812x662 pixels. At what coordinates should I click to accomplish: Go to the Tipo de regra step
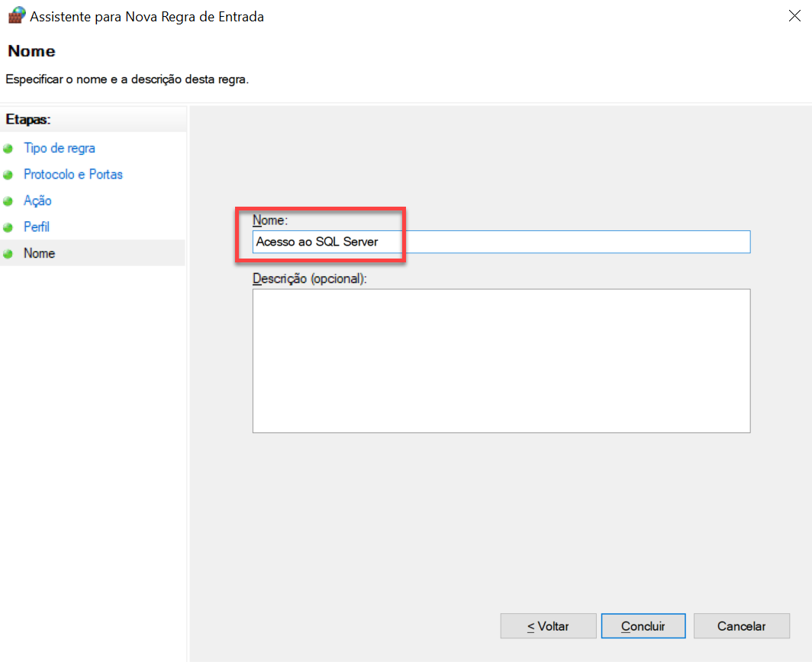click(x=60, y=148)
